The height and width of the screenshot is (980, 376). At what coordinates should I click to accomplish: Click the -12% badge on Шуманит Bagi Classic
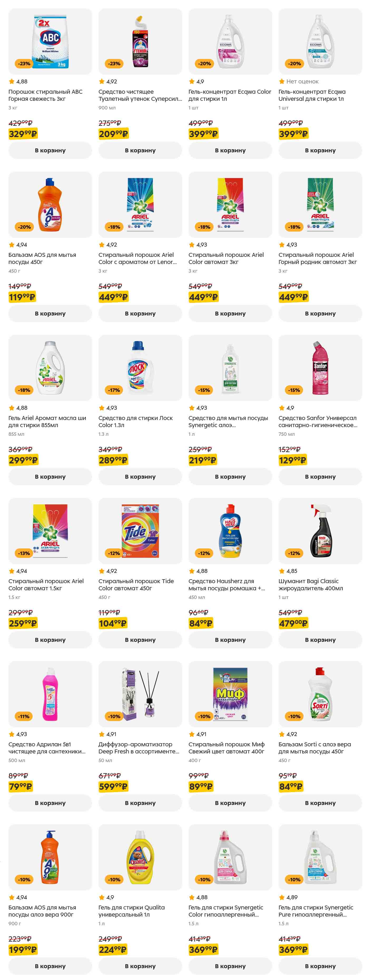coord(294,553)
